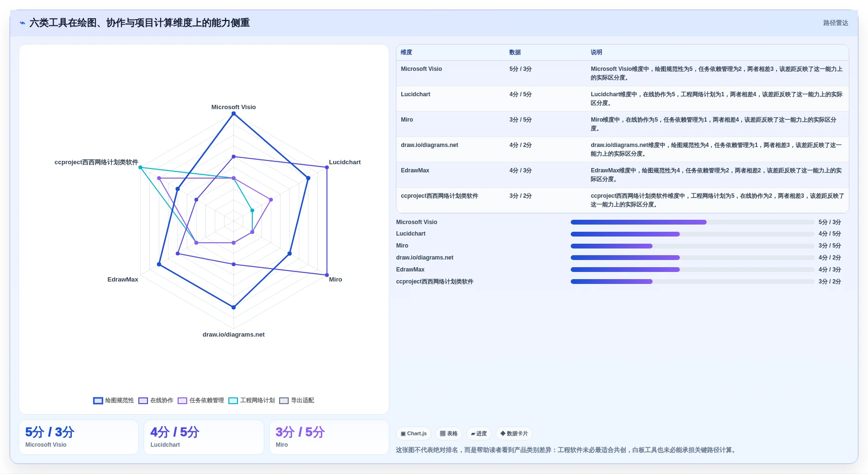The image size is (868, 474).
Task: Click draw.io/diagrams.net progress bar
Action: (x=692, y=258)
